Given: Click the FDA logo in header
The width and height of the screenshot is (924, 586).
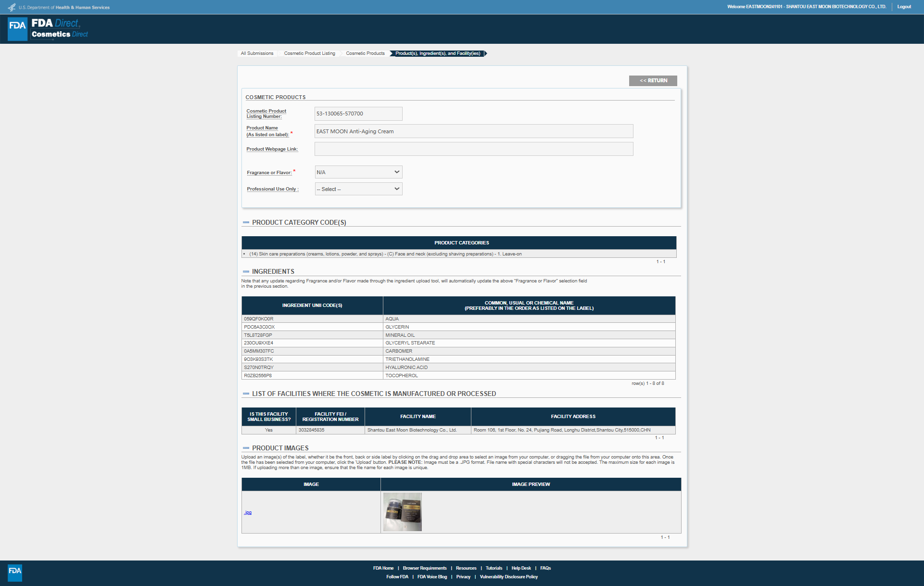Looking at the screenshot, I should (18, 29).
